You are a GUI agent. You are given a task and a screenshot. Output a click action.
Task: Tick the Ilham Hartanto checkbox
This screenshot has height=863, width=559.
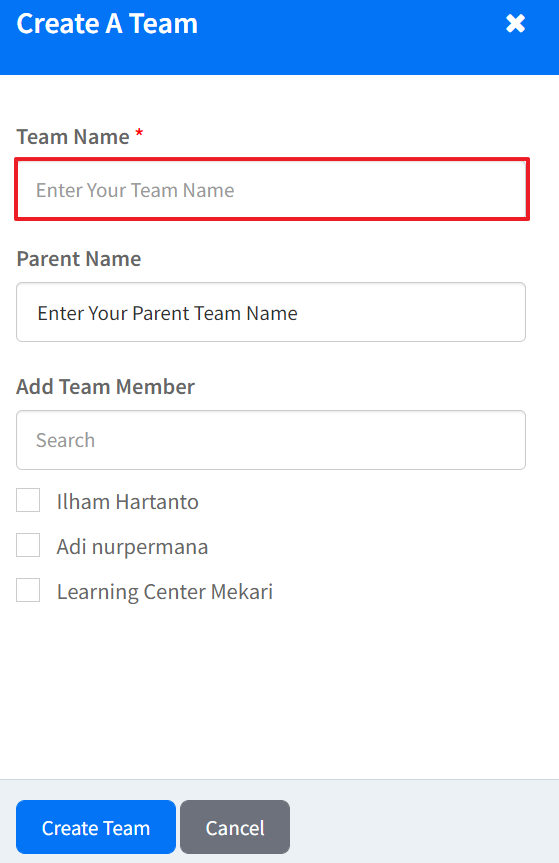(x=28, y=500)
